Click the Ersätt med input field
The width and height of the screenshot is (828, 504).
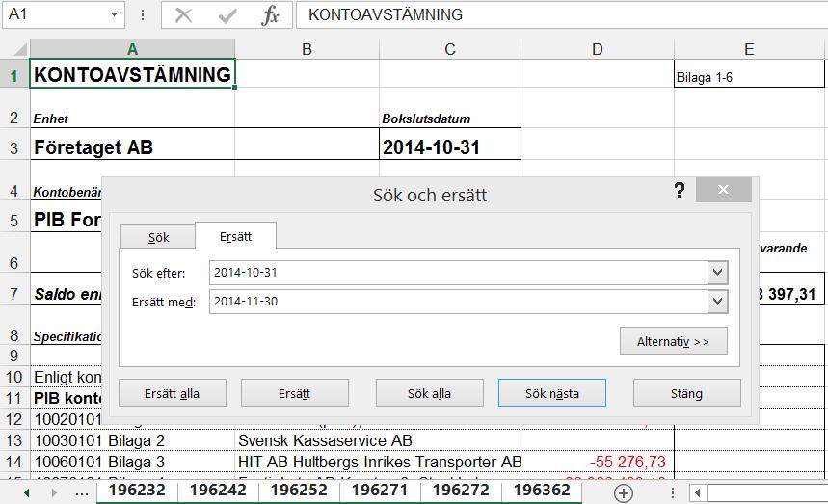459,302
